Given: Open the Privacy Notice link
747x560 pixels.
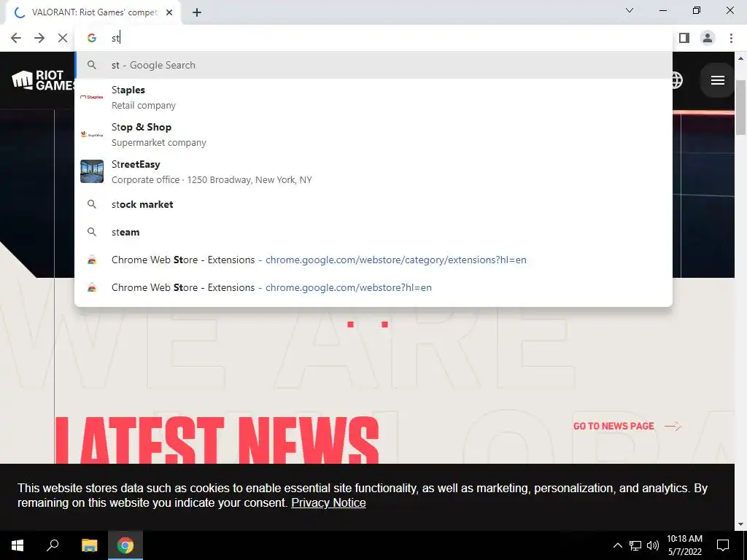Looking at the screenshot, I should [328, 503].
